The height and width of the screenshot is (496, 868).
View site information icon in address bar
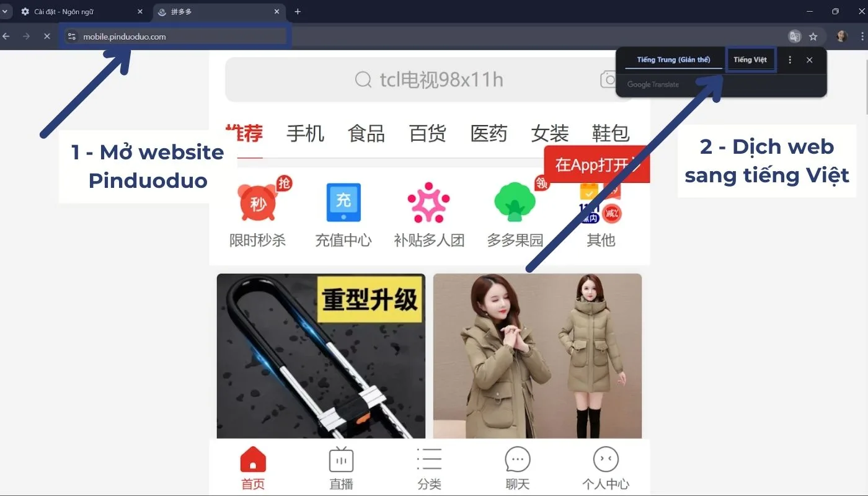72,37
